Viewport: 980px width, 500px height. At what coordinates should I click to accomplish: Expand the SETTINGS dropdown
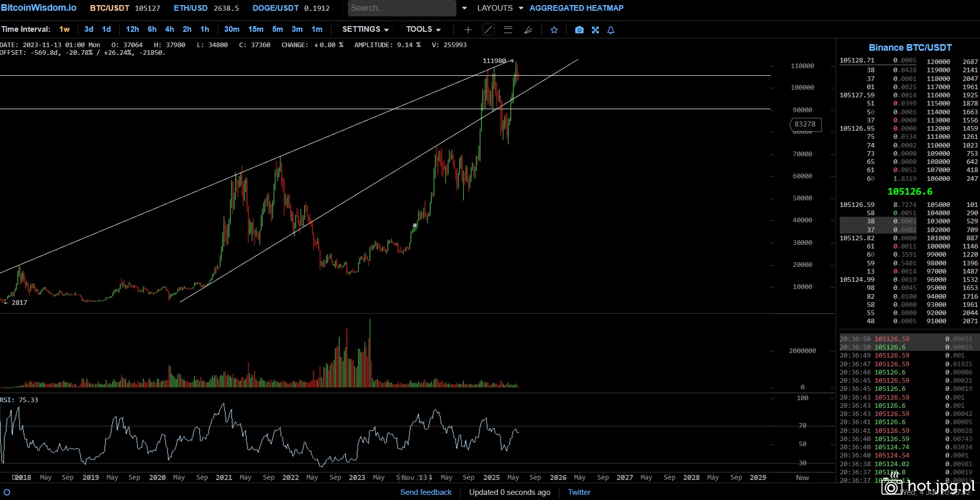click(365, 29)
